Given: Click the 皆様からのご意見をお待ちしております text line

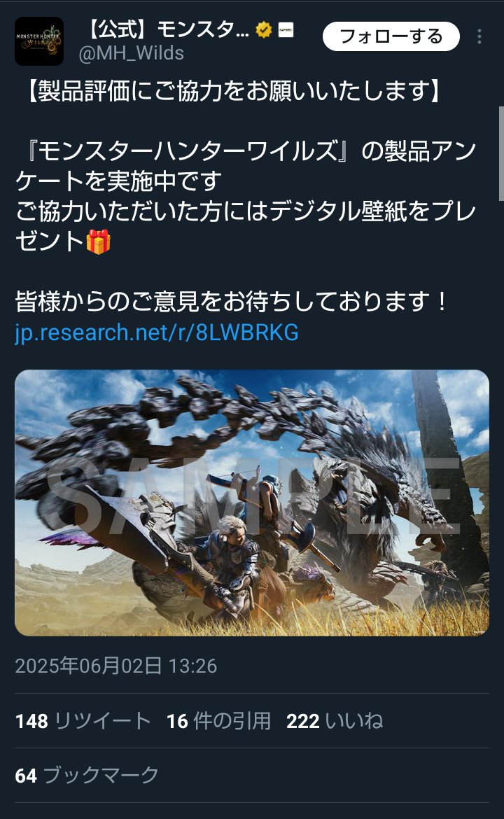Looking at the screenshot, I should tap(231, 302).
